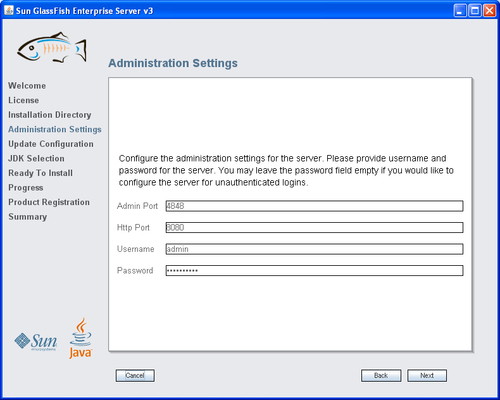Screen dimensions: 500x400
Task: Focus the Admin Port field
Action: [314, 206]
